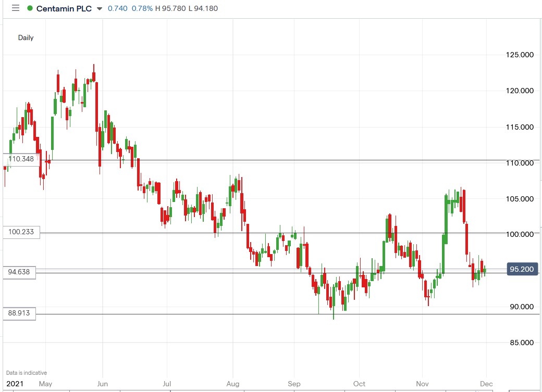Click the 85.000 price axis label

[x=522, y=343]
